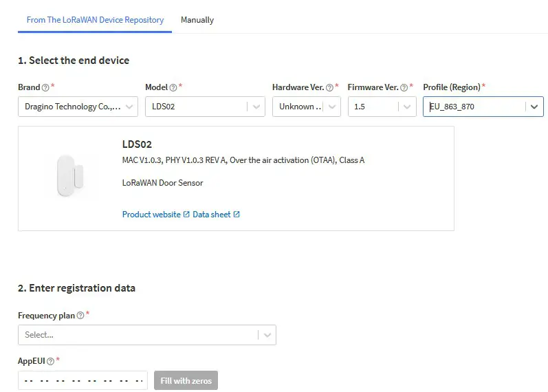Click the Hardware Ver. help icon
The image size is (548, 392).
coord(329,88)
